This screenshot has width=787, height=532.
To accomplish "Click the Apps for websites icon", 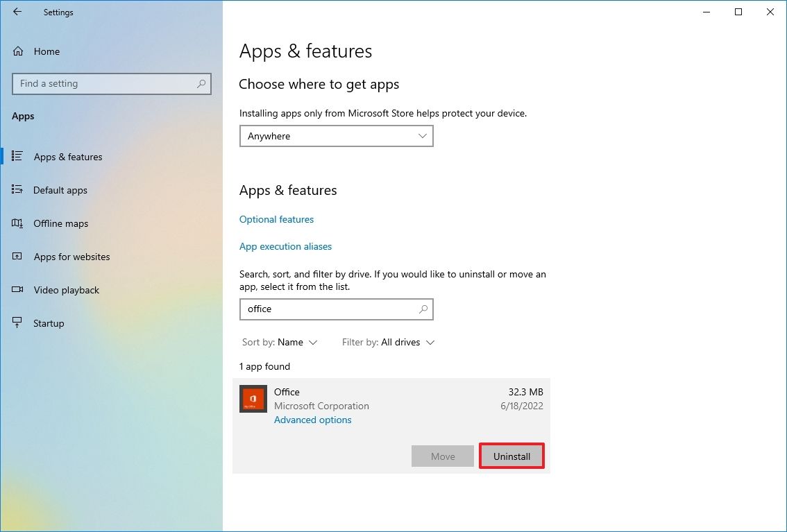I will pyautogui.click(x=18, y=257).
